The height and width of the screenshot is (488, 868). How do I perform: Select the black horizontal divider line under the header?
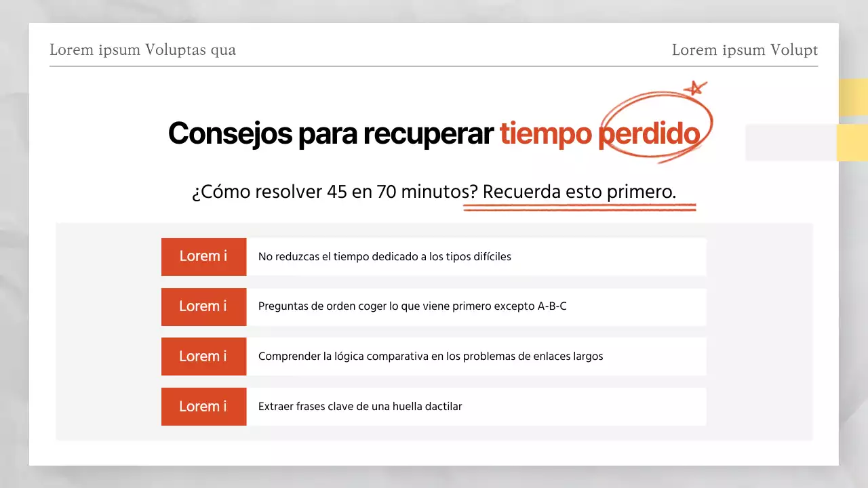[434, 66]
